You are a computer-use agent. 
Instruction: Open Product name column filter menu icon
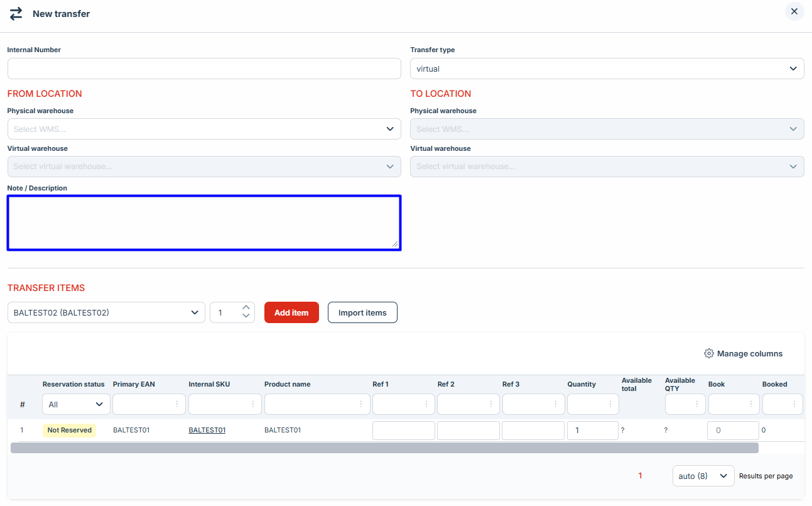coord(361,404)
